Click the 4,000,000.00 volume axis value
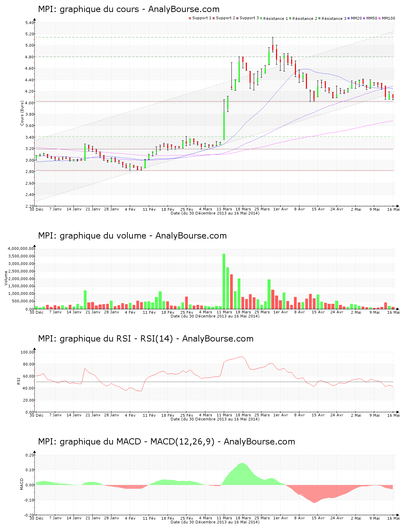Viewport: 412px width, 532px height. [x=21, y=248]
